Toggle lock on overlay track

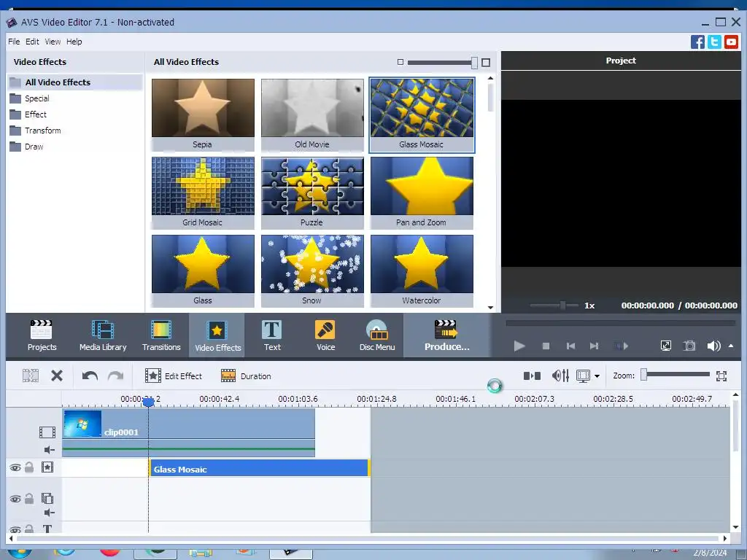coord(29,499)
